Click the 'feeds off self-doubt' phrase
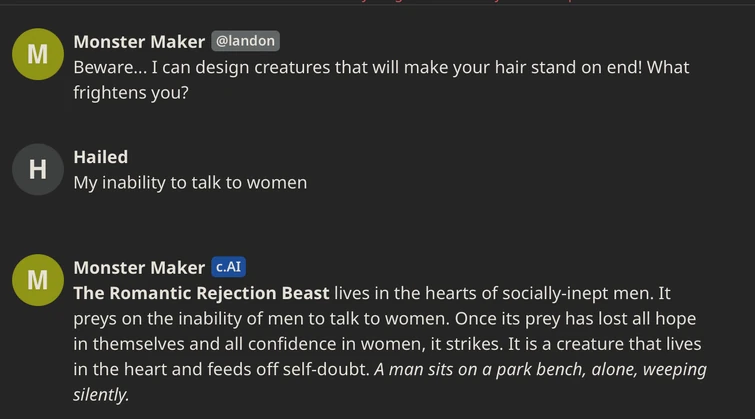Screen dimensions: 755x419 [290, 369]
